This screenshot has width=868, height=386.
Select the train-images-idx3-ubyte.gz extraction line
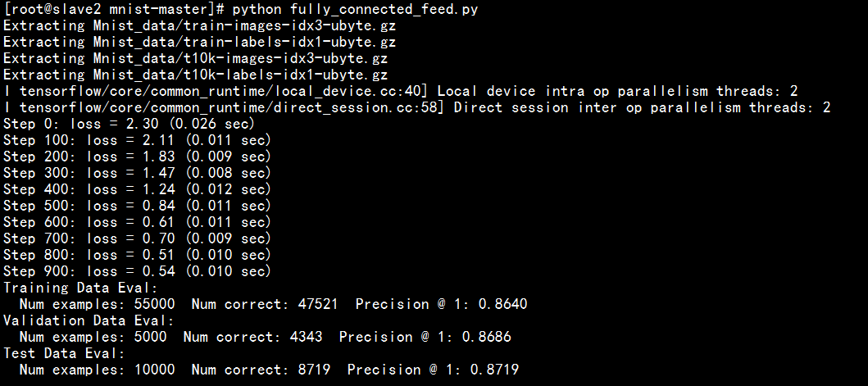click(x=199, y=25)
